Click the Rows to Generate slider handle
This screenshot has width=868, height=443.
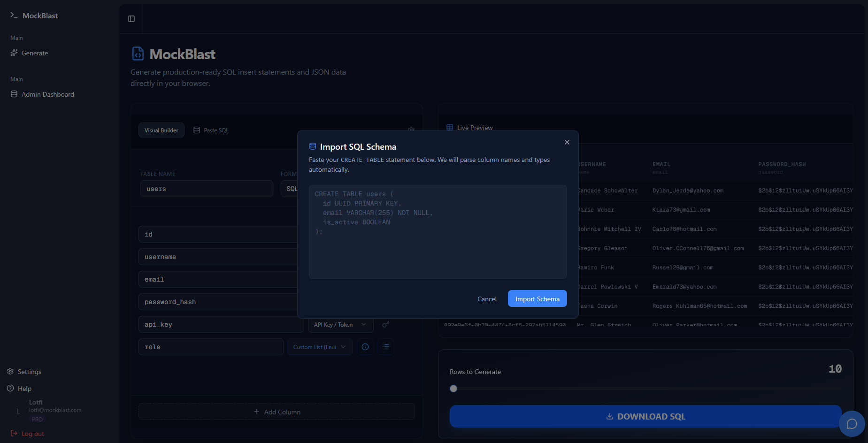(x=453, y=389)
